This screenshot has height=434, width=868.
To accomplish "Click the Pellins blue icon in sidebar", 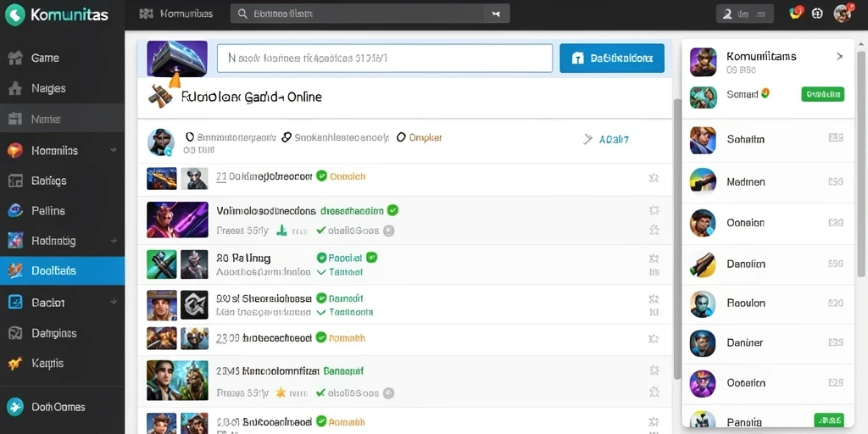I will (x=15, y=211).
